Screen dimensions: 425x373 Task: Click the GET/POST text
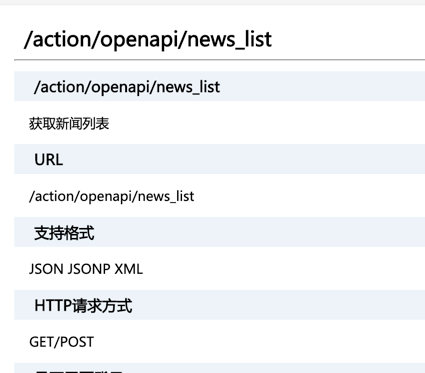62,342
